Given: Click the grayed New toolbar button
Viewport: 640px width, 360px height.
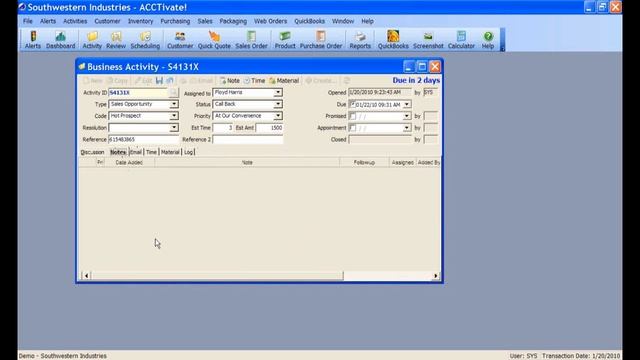Looking at the screenshot, I should [x=93, y=81].
